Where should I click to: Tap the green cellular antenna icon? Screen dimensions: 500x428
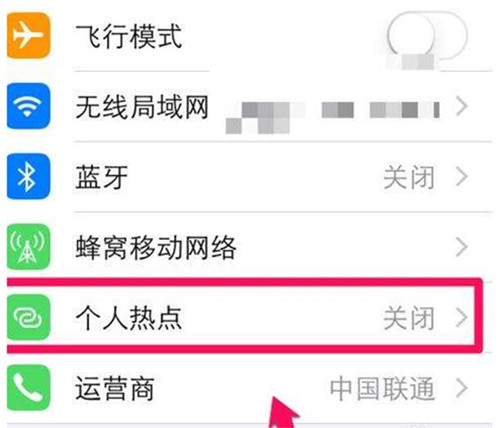pyautogui.click(x=29, y=247)
